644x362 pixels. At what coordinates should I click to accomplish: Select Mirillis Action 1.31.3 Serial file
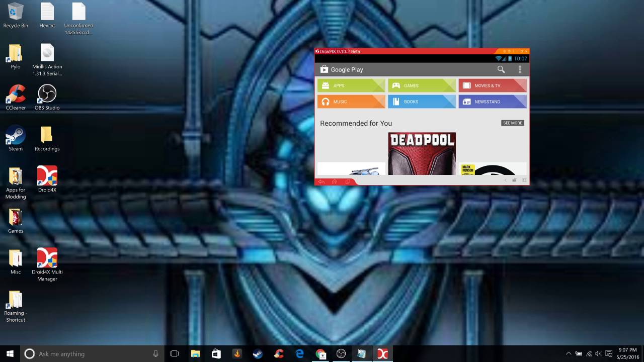pos(47,60)
